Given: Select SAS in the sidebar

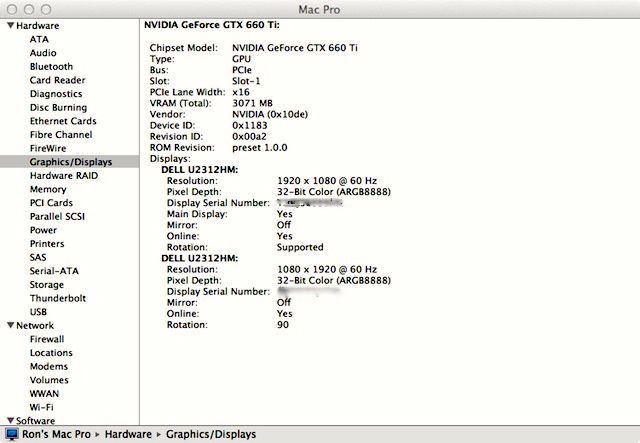Looking at the screenshot, I should [x=38, y=257].
